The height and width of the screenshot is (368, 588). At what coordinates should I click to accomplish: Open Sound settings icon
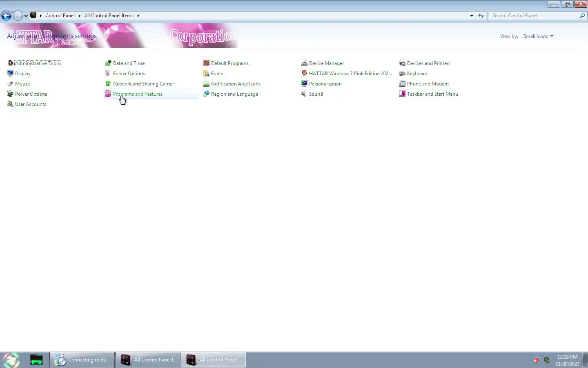click(x=304, y=94)
